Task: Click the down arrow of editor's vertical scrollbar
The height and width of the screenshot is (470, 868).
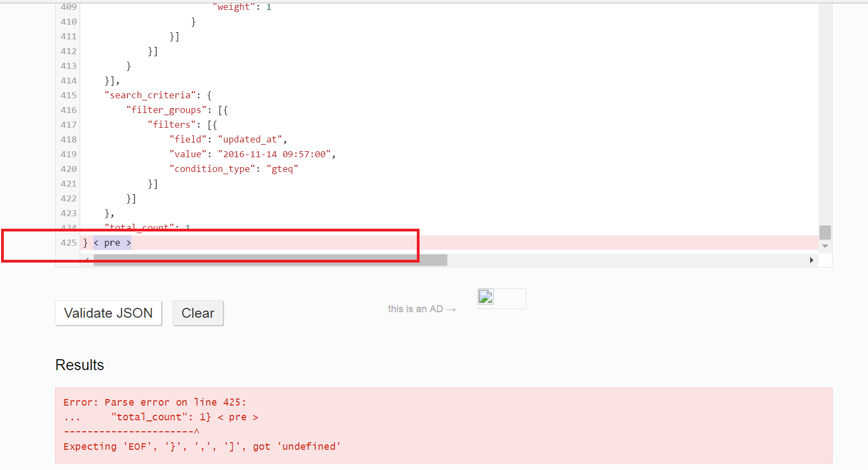Action: tap(825, 246)
